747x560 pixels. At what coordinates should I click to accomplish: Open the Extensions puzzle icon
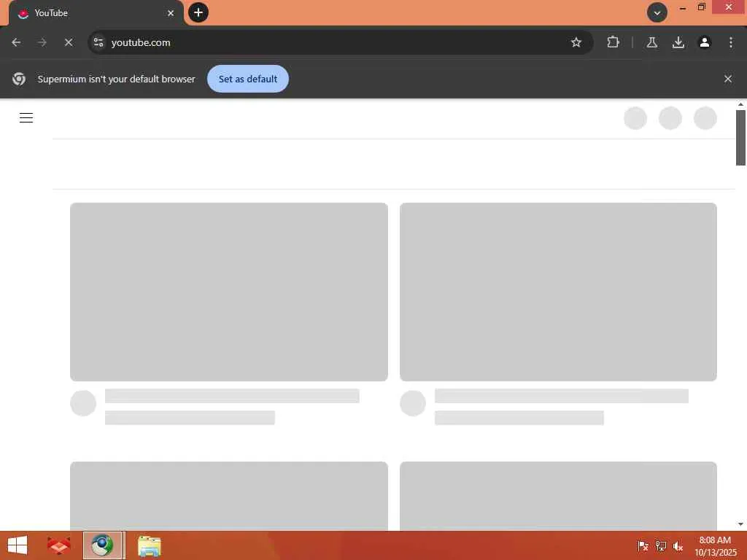pyautogui.click(x=613, y=42)
